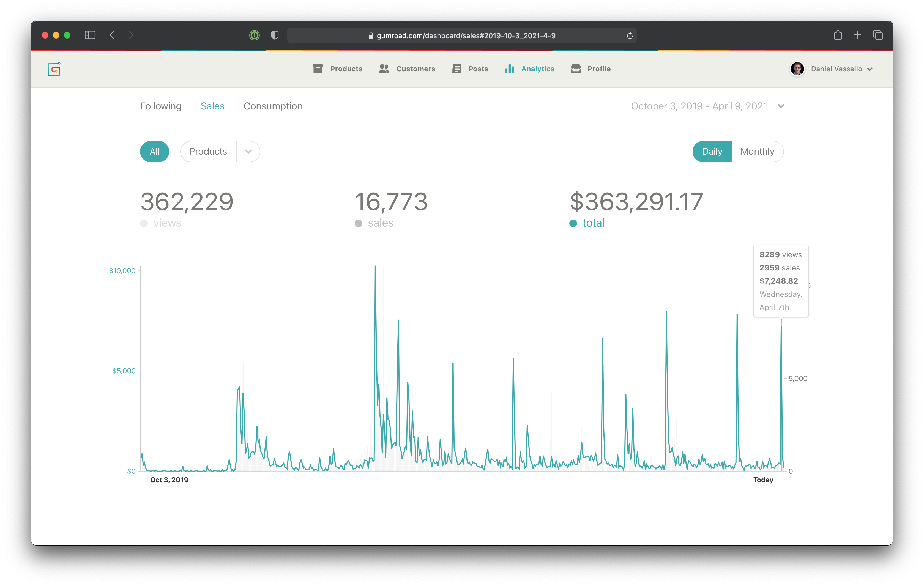Expand the Products filter dropdown arrow

(248, 152)
